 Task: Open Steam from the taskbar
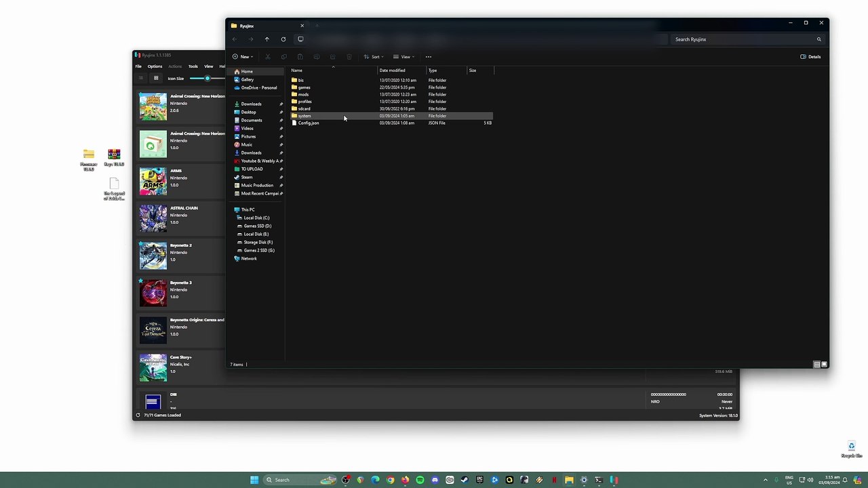coord(465,480)
